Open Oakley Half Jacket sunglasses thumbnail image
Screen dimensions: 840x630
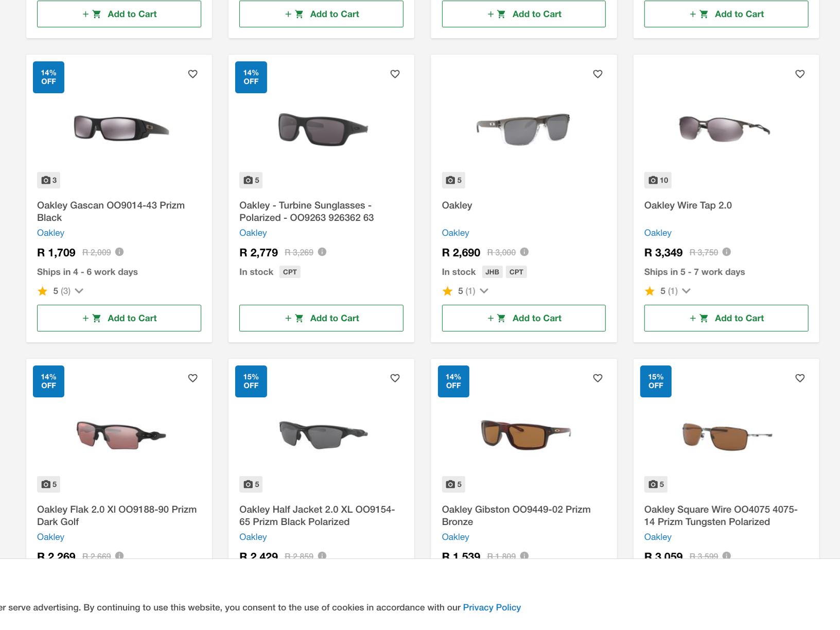(323, 434)
